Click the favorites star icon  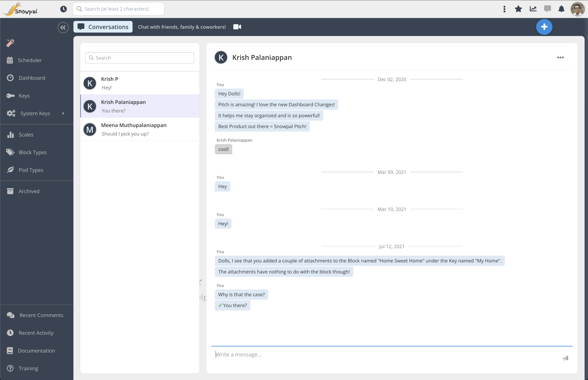[x=518, y=9]
